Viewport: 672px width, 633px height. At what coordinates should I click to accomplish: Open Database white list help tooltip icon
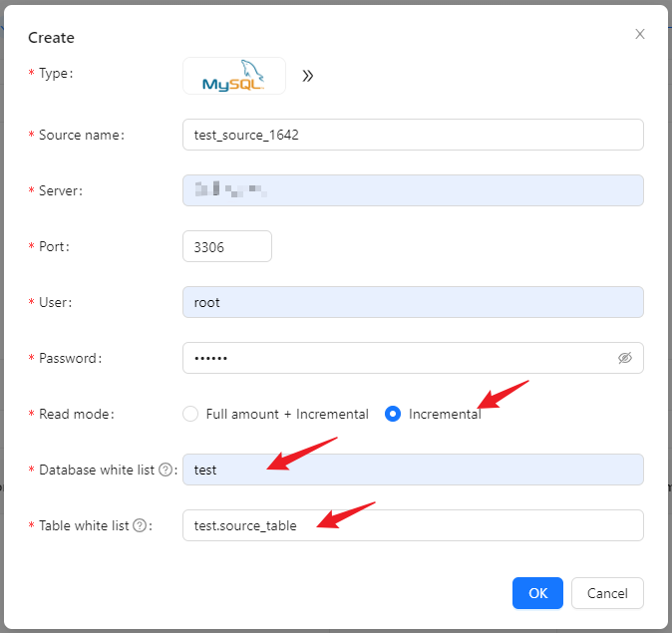click(166, 470)
